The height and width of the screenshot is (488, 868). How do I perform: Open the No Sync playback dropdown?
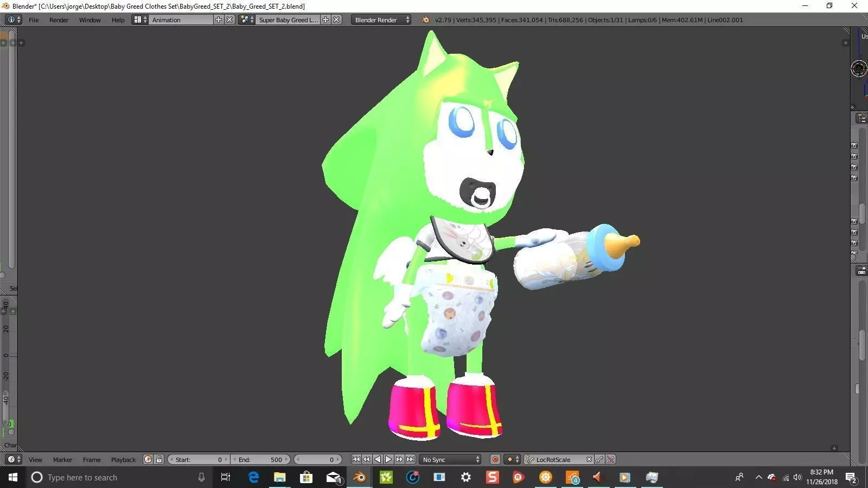451,459
